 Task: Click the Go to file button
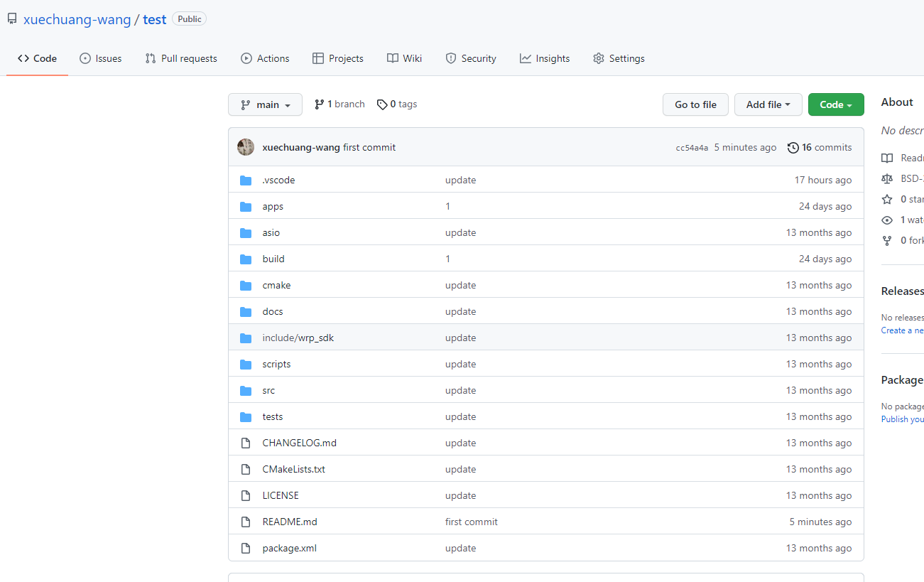coord(695,104)
